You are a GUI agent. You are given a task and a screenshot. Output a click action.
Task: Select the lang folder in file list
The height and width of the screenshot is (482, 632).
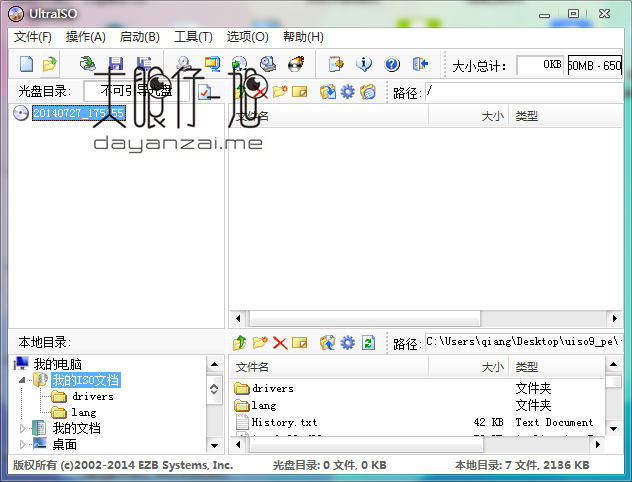(x=264, y=405)
